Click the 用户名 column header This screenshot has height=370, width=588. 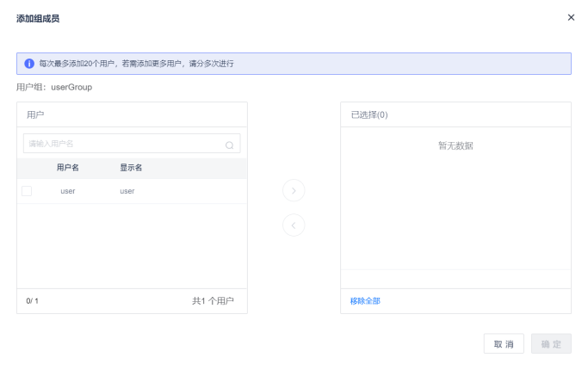(68, 168)
